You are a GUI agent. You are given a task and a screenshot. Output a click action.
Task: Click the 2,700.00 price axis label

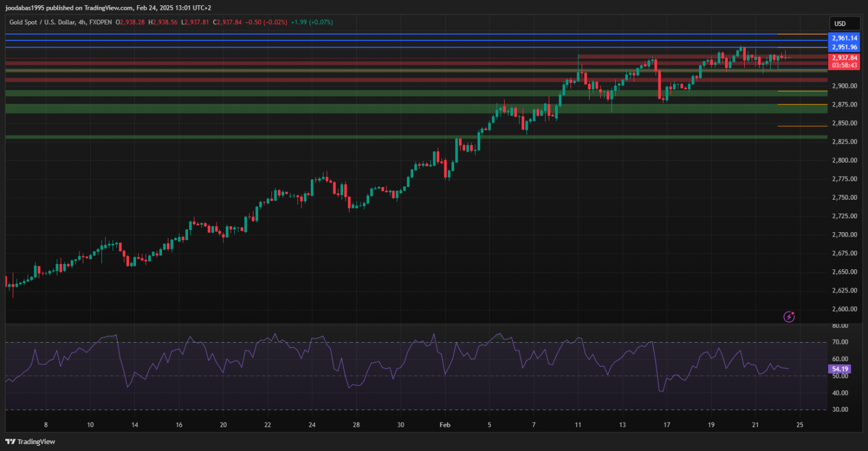(x=844, y=234)
